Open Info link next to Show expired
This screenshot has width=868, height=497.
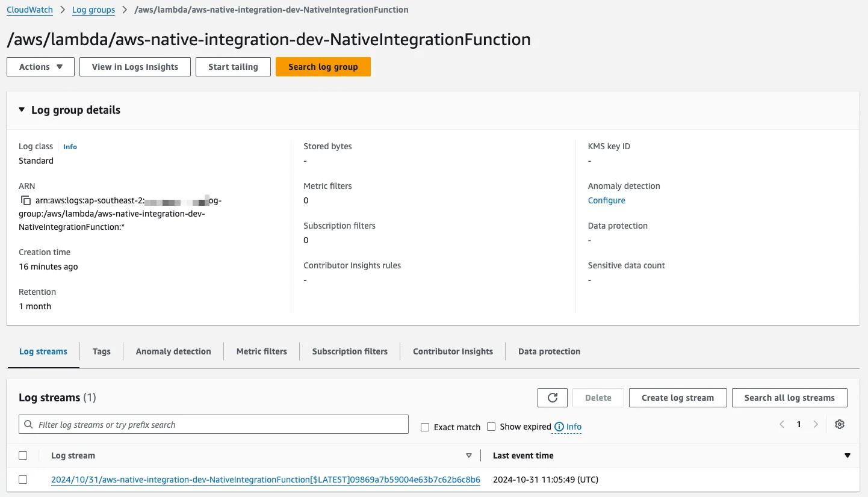tap(574, 427)
